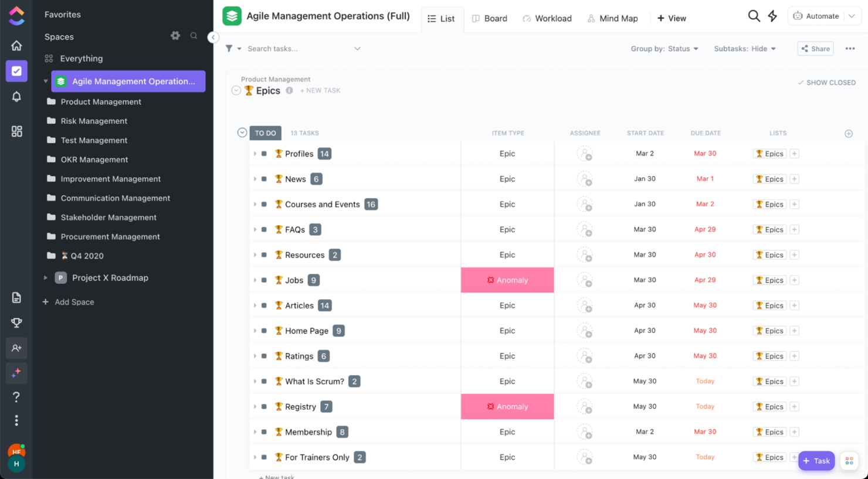The width and height of the screenshot is (868, 479).
Task: Click status square of Resources task
Action: [x=264, y=255]
